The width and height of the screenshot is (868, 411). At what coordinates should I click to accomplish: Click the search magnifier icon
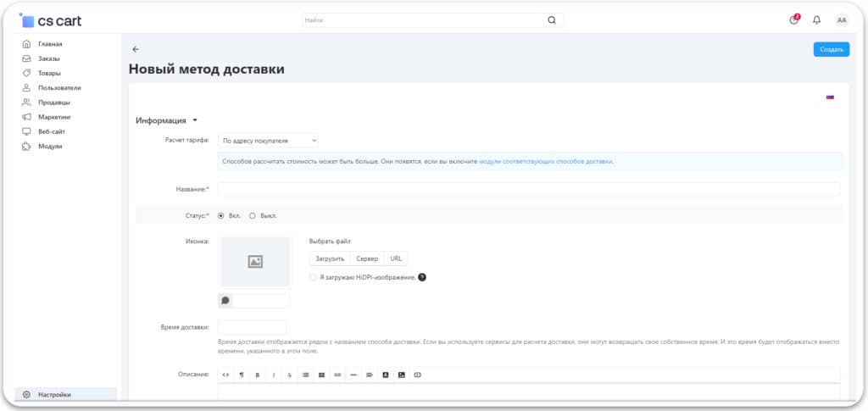[x=552, y=20]
